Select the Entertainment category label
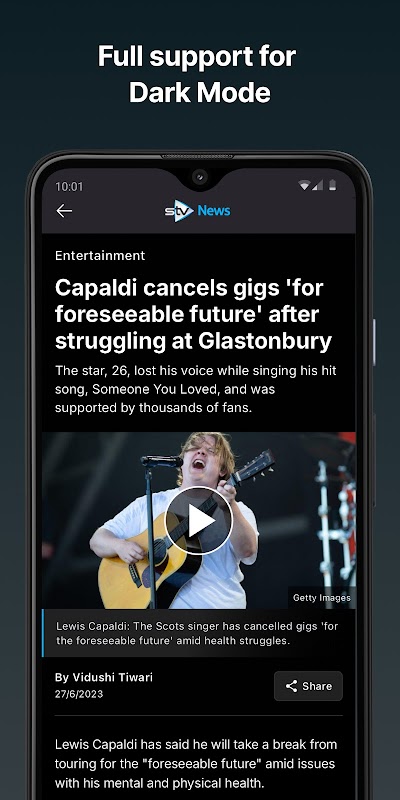This screenshot has width=400, height=800. [x=100, y=256]
